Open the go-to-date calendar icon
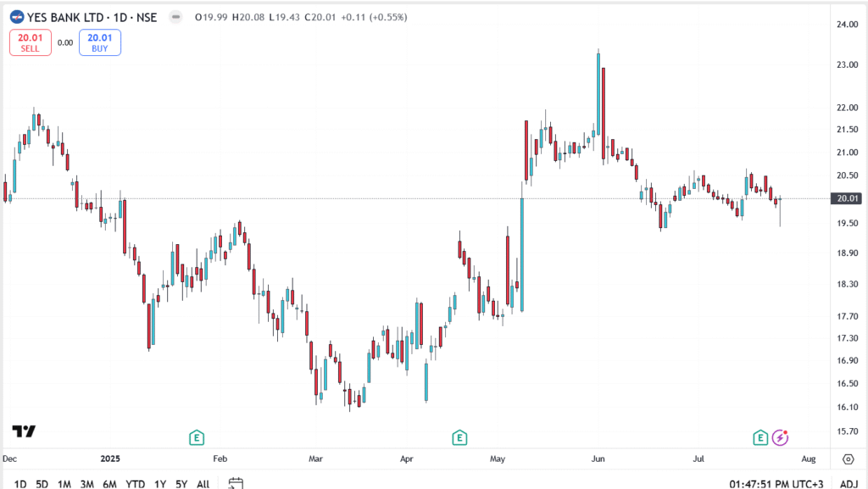868x489 pixels. 236,483
